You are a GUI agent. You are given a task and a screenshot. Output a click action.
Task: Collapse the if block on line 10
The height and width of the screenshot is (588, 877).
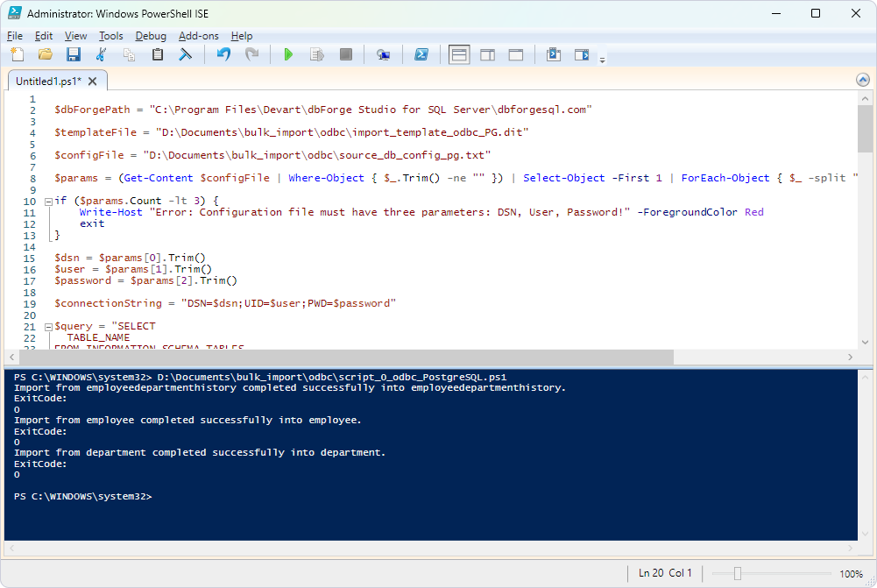[48, 202]
